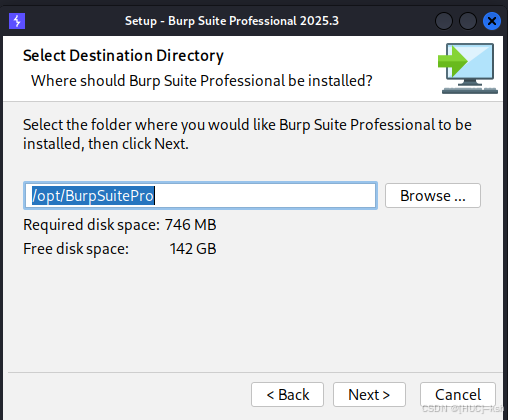Go to previous step with < Back

[287, 395]
